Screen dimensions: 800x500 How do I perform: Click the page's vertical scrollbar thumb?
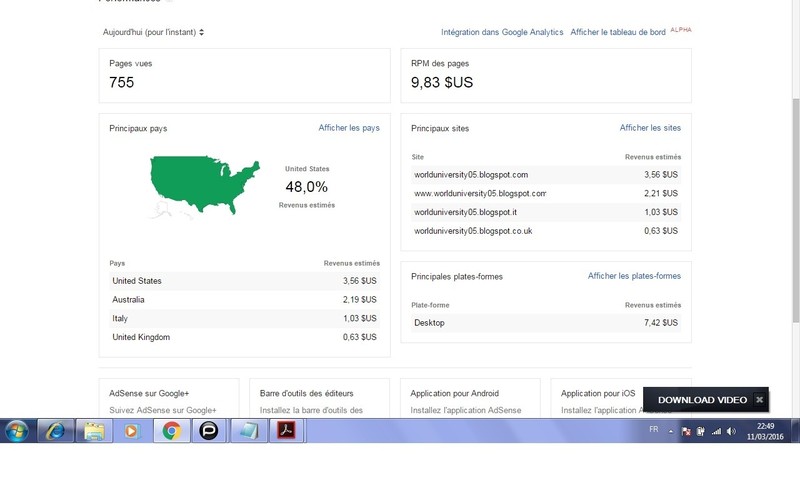coord(795,210)
